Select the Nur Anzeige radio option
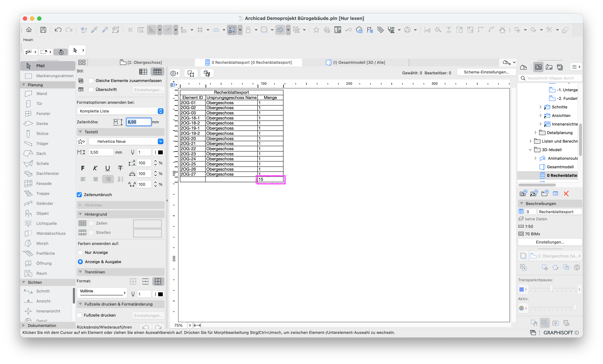 [80, 252]
